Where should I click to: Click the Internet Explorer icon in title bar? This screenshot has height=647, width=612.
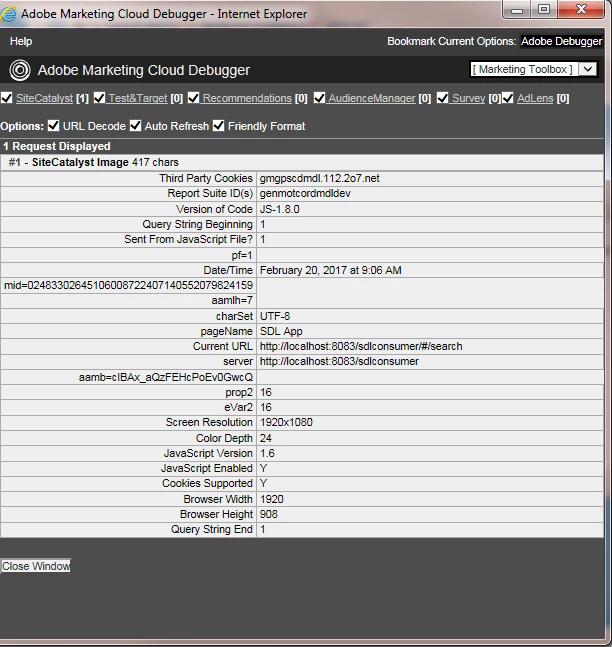tap(8, 14)
